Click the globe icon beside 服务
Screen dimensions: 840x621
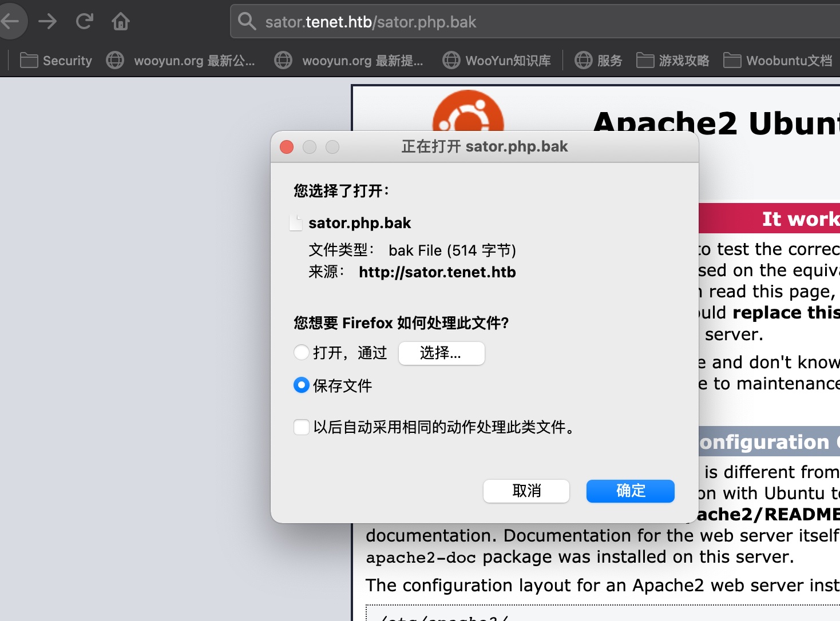(x=584, y=60)
